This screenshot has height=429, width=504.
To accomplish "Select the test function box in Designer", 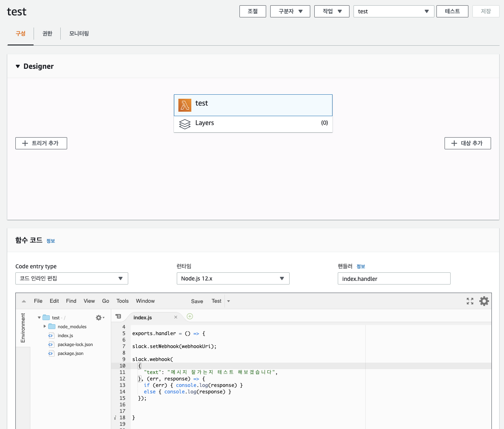I will coord(253,105).
